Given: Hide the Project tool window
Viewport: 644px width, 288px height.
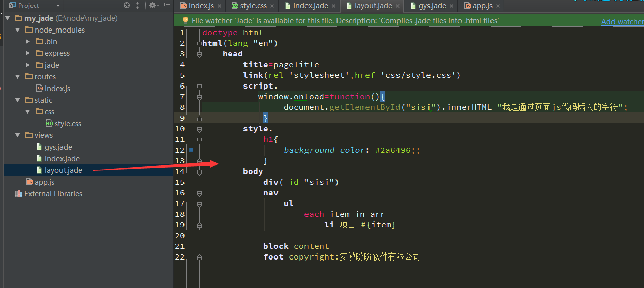Looking at the screenshot, I should pyautogui.click(x=166, y=6).
